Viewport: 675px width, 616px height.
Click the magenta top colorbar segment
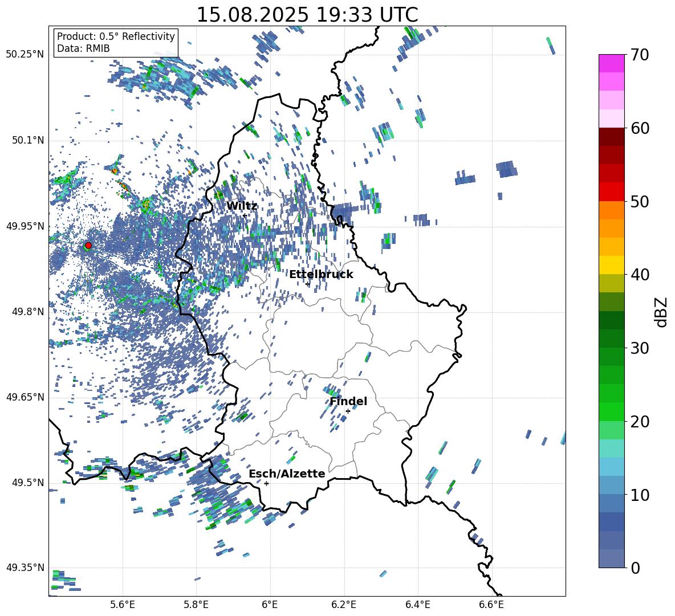611,63
